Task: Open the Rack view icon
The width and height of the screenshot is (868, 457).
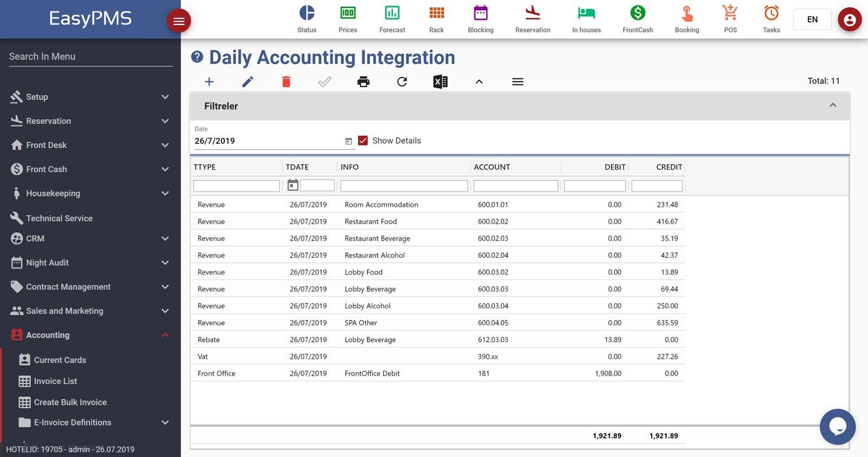Action: click(436, 19)
